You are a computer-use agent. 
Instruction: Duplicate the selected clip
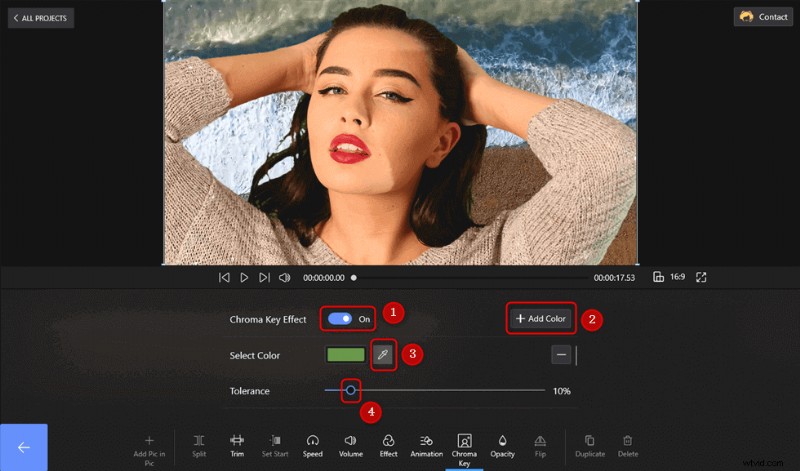click(x=590, y=446)
